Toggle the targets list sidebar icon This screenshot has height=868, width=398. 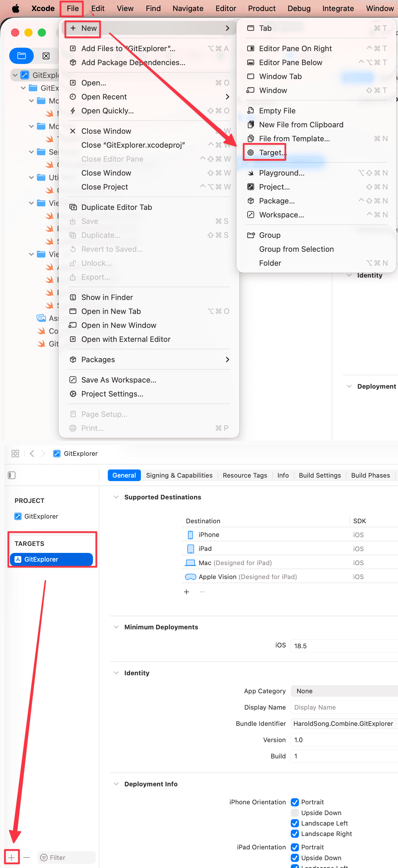tap(12, 475)
